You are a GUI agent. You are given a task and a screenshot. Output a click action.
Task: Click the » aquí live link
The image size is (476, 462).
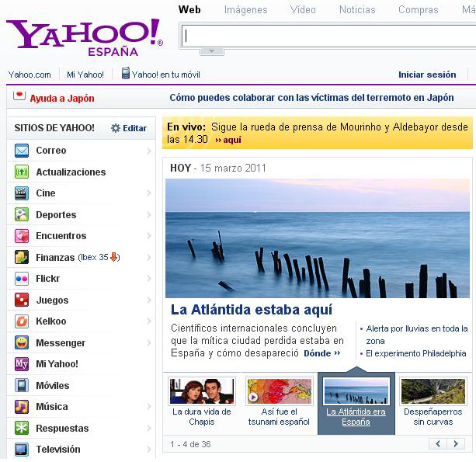228,140
